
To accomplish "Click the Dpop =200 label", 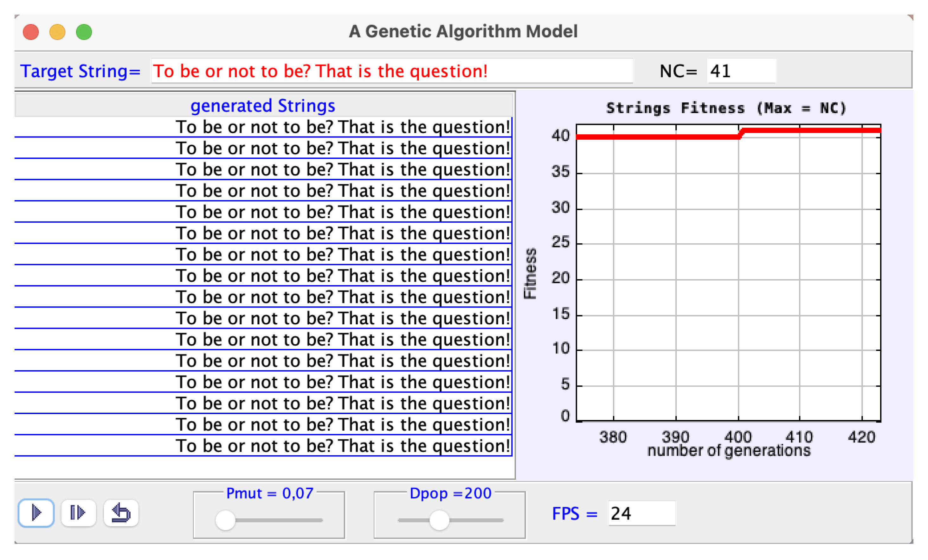I will tap(450, 493).
